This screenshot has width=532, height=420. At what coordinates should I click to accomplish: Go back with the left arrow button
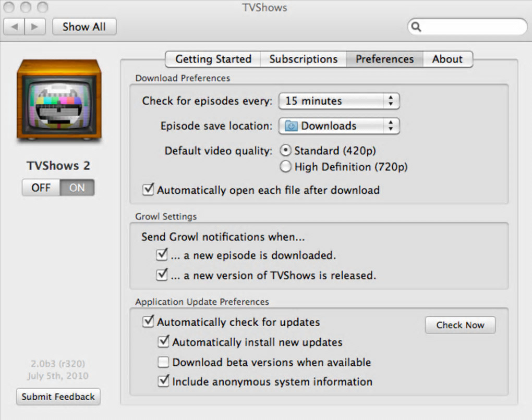14,27
